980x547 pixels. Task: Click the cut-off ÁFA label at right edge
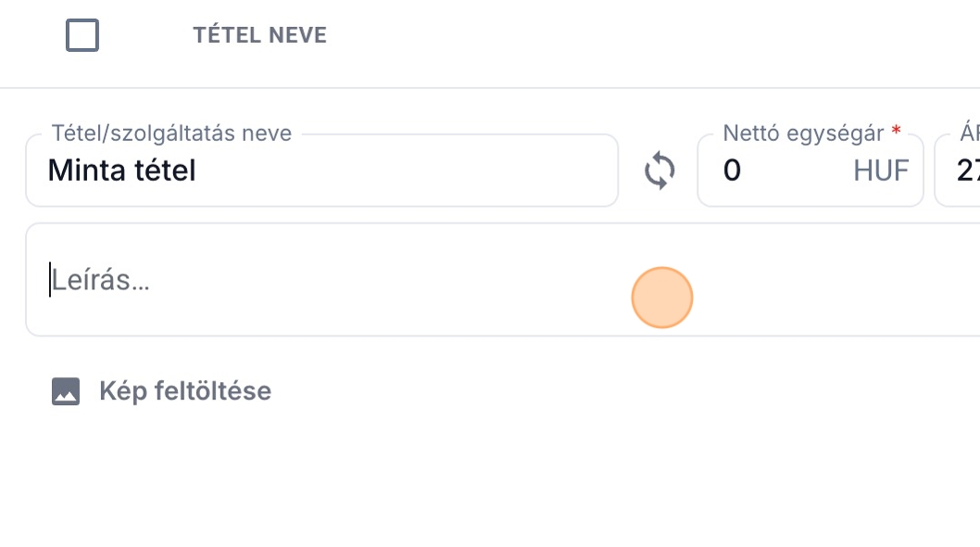970,134
